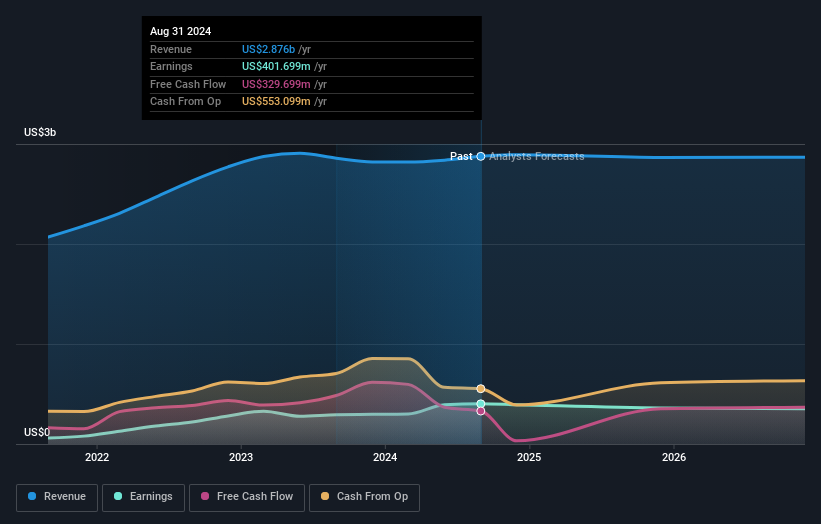Click the 2024 x-axis label

point(385,458)
